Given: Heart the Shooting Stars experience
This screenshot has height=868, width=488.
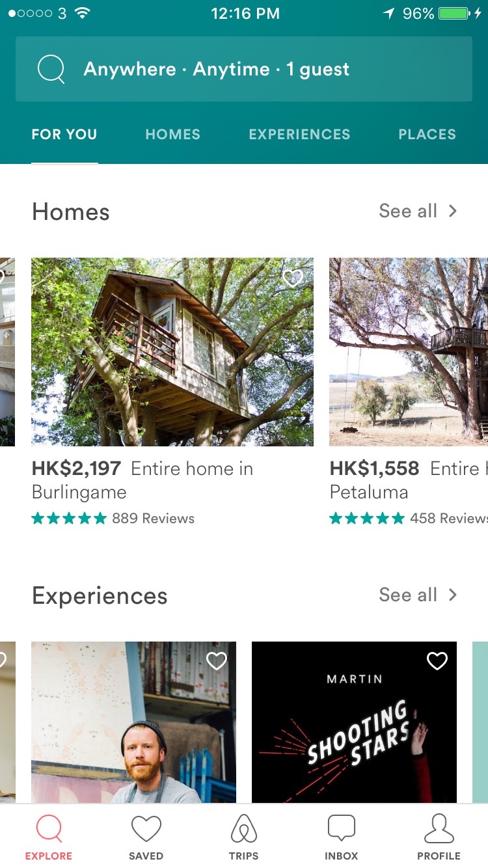Looking at the screenshot, I should click(x=437, y=661).
